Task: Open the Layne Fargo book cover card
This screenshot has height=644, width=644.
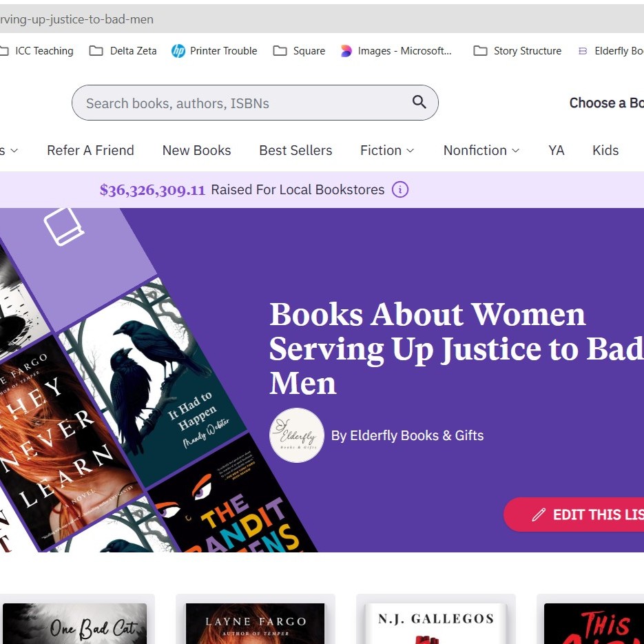Action: click(255, 624)
